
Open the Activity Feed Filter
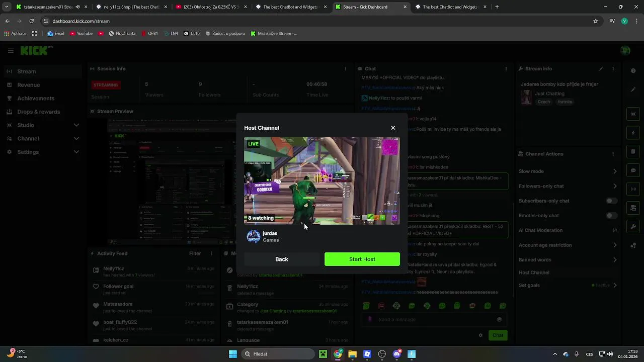pos(195,253)
